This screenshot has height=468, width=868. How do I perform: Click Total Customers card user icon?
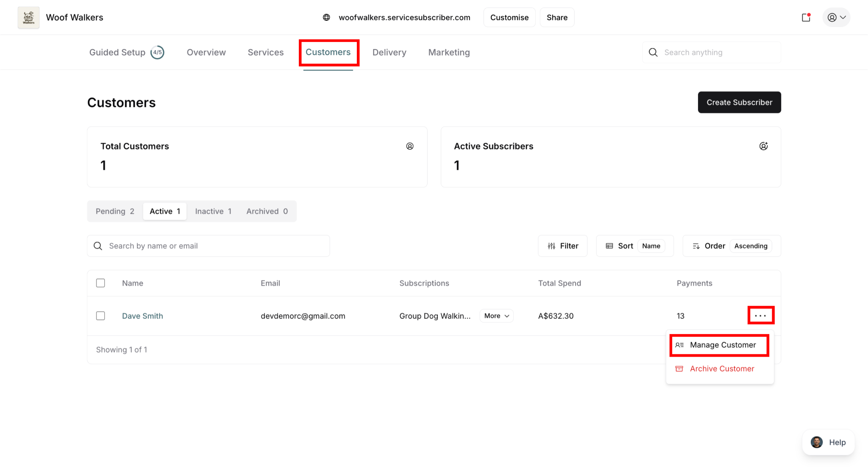pos(409,146)
